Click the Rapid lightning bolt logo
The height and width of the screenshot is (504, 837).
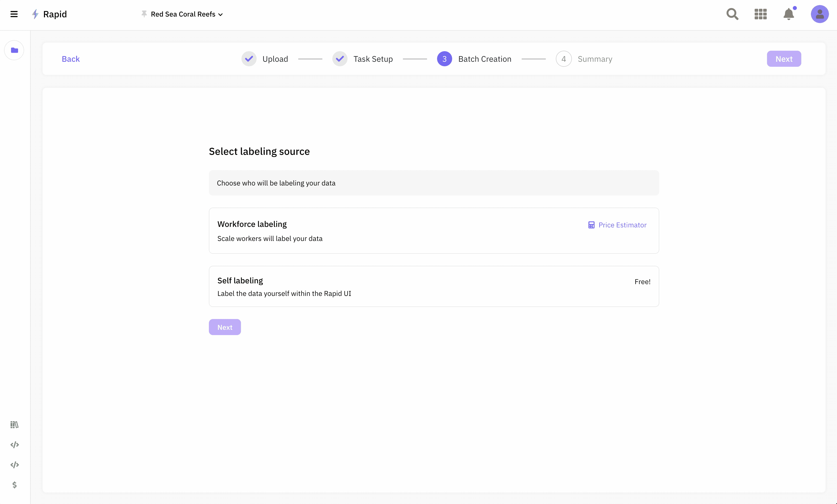pos(35,14)
